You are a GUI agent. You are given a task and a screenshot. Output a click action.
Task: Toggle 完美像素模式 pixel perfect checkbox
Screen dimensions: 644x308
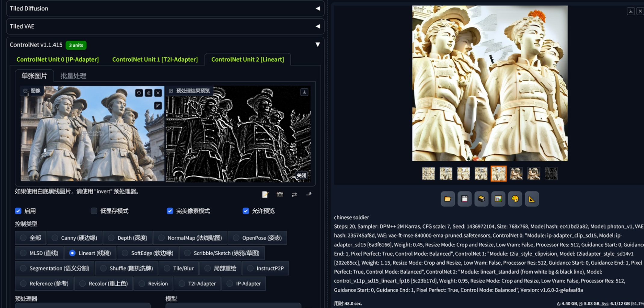click(x=170, y=211)
